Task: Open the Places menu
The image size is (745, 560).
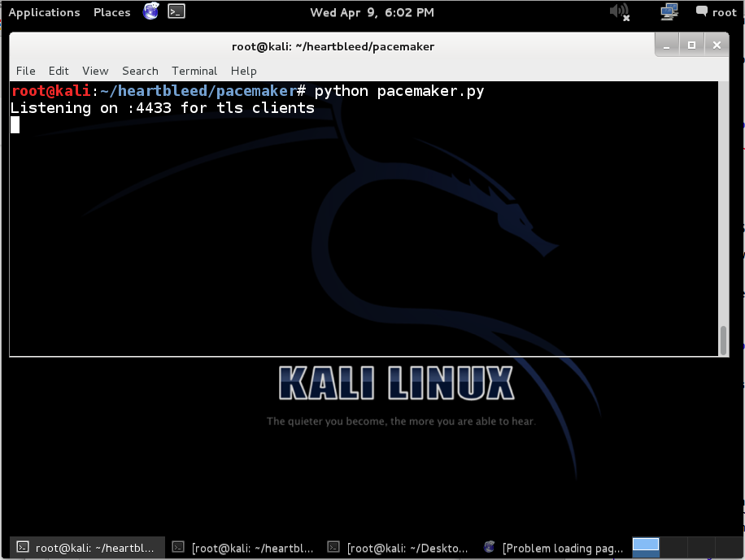Action: 111,12
